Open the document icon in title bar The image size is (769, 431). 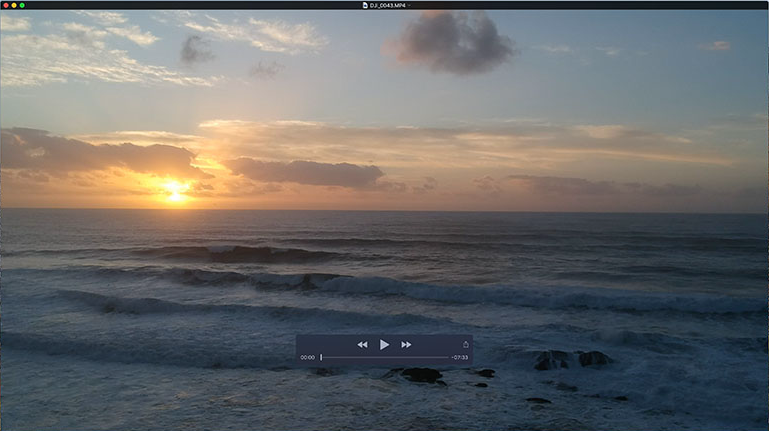[365, 5]
